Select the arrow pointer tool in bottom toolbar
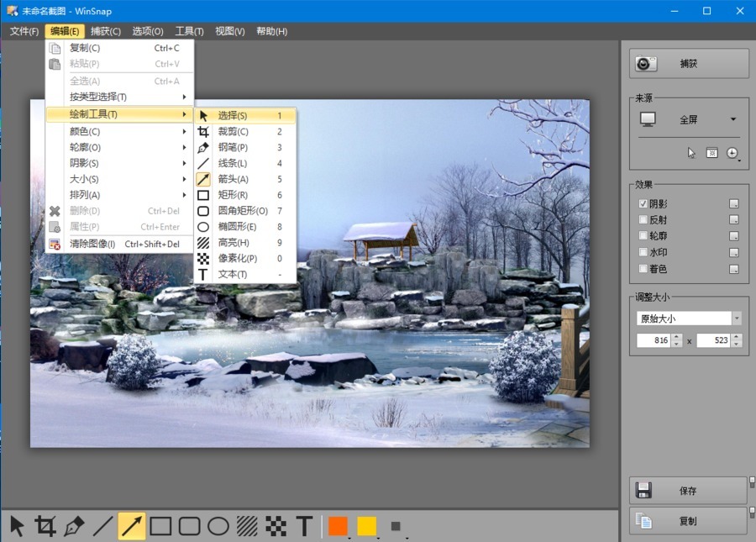 point(17,526)
